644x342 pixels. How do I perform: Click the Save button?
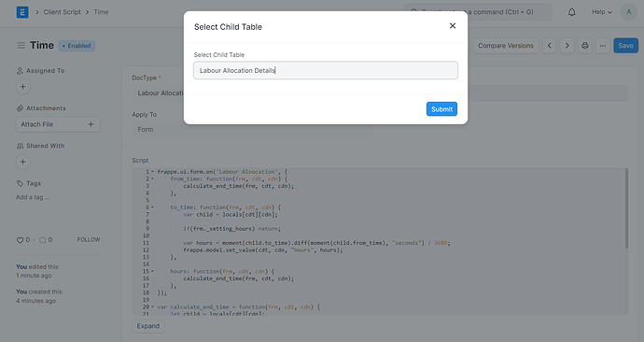625,46
